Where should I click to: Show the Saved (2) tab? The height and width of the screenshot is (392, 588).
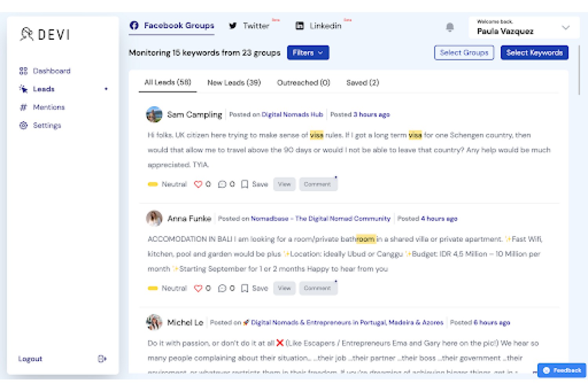point(363,83)
